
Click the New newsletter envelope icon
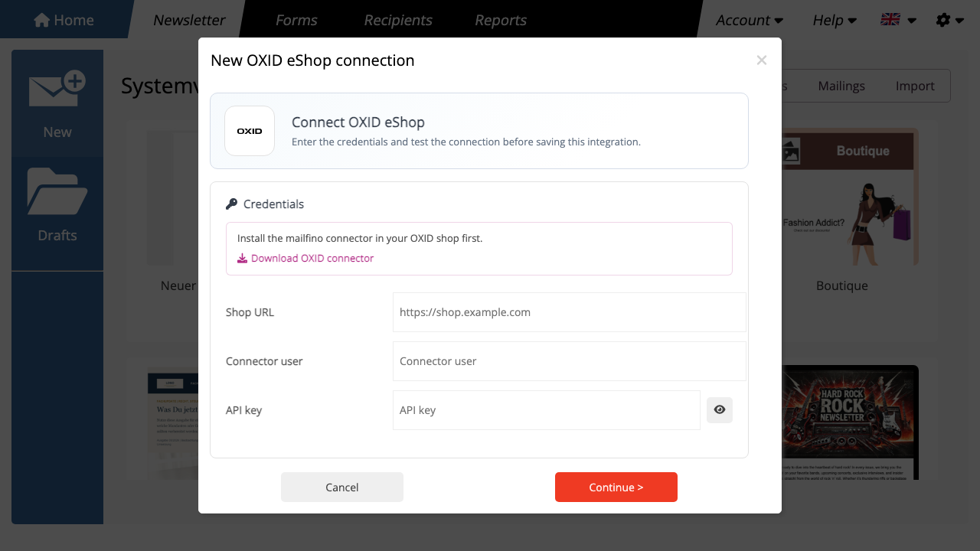coord(57,90)
